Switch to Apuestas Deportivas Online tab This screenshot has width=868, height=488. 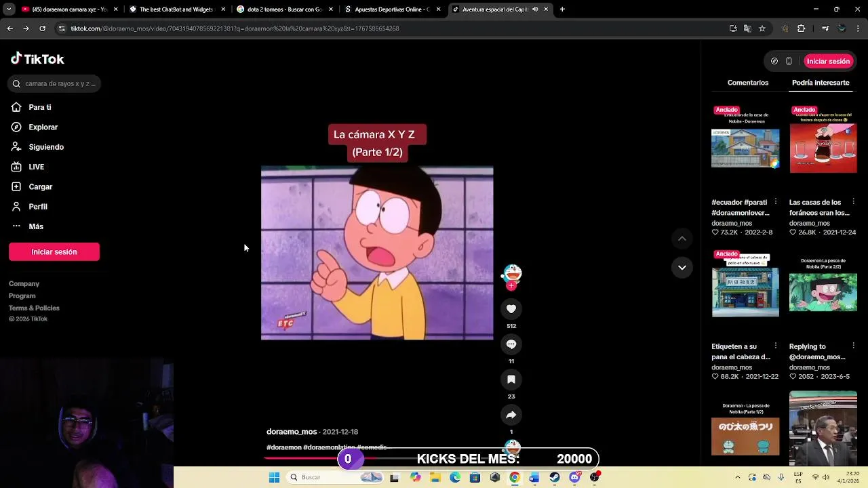[x=392, y=9]
